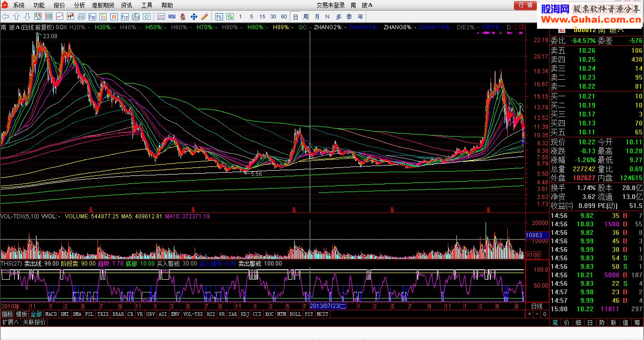This screenshot has width=644, height=340.
Task: Click the 指标 tab
Action: coord(7,314)
